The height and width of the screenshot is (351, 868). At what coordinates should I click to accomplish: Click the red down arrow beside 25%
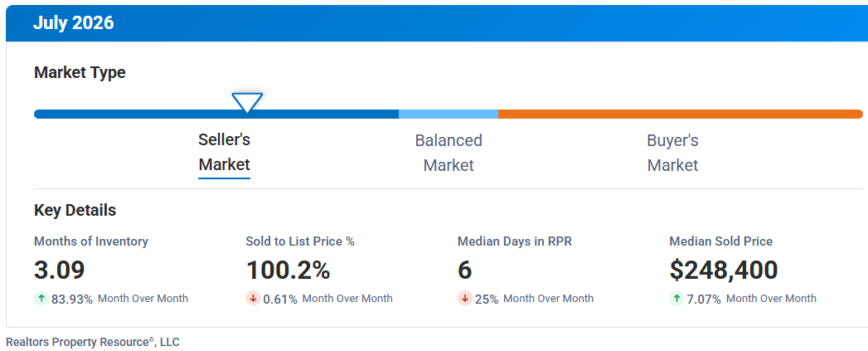coord(464,299)
